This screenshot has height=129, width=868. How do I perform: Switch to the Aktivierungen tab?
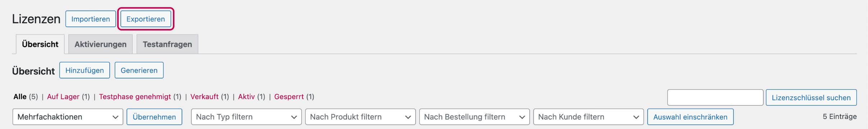pos(100,44)
